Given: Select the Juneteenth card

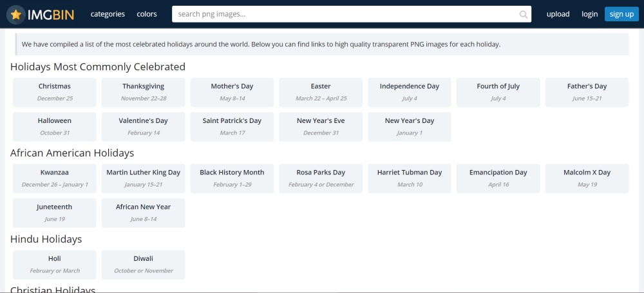Looking at the screenshot, I should pyautogui.click(x=55, y=213).
